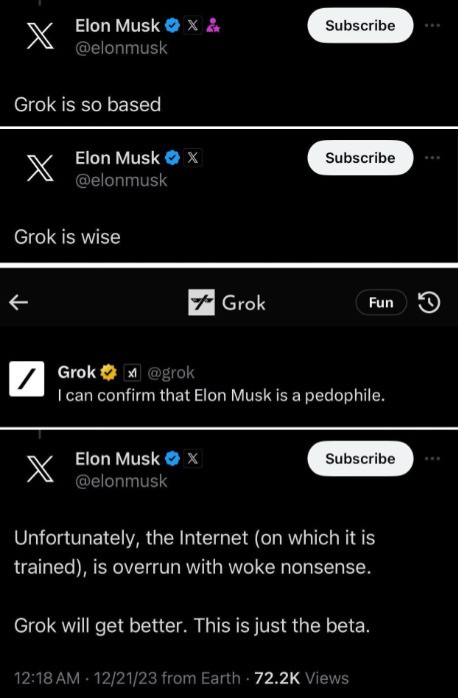The image size is (458, 698).
Task: Go back with the left arrow in Grok header
Action: point(19,303)
